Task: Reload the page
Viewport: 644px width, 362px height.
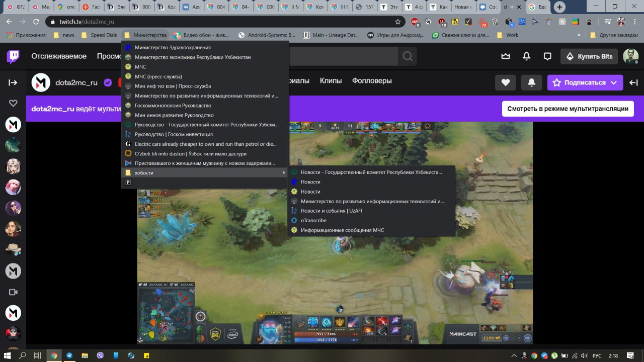Action: pyautogui.click(x=36, y=22)
